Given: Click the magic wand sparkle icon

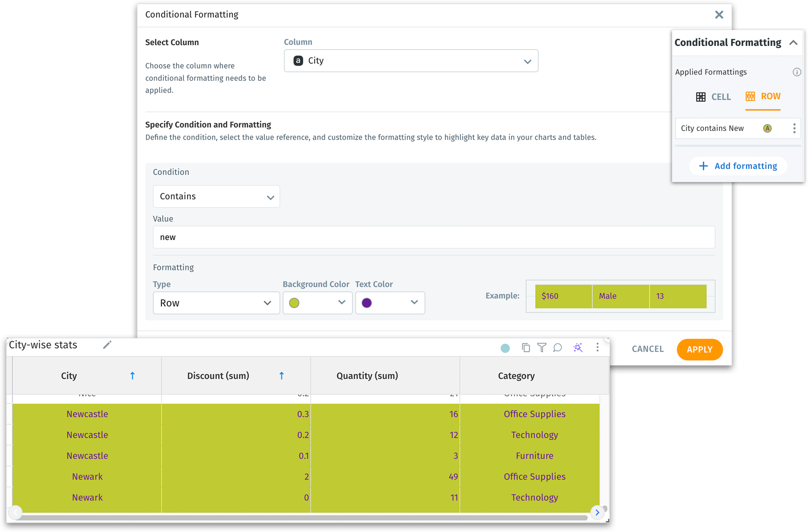Looking at the screenshot, I should (x=578, y=347).
